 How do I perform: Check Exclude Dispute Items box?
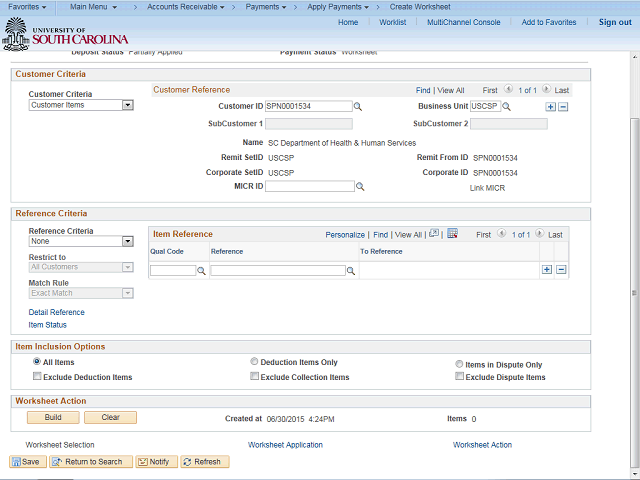coord(460,376)
